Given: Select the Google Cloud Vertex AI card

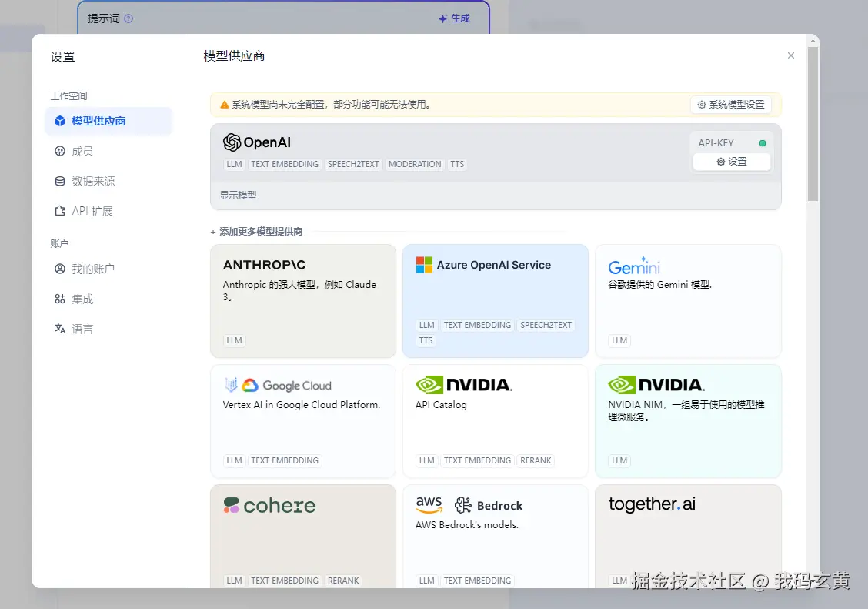Looking at the screenshot, I should point(303,421).
